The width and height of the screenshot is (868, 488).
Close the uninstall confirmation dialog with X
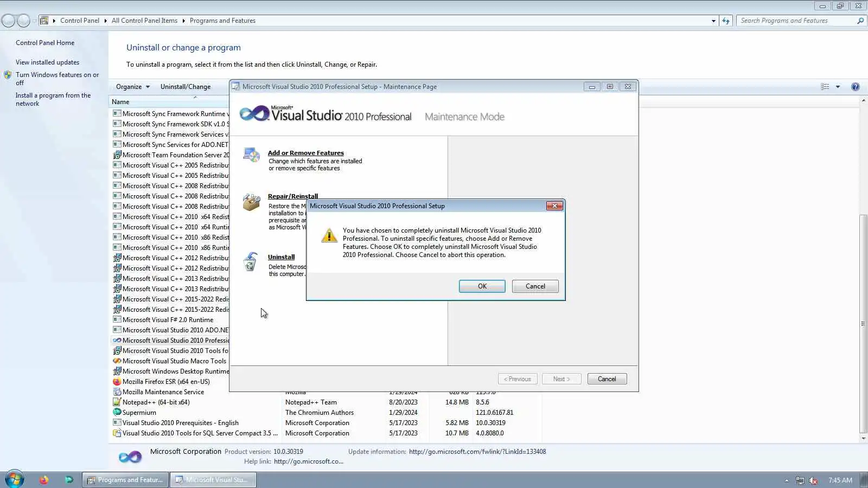(554, 206)
